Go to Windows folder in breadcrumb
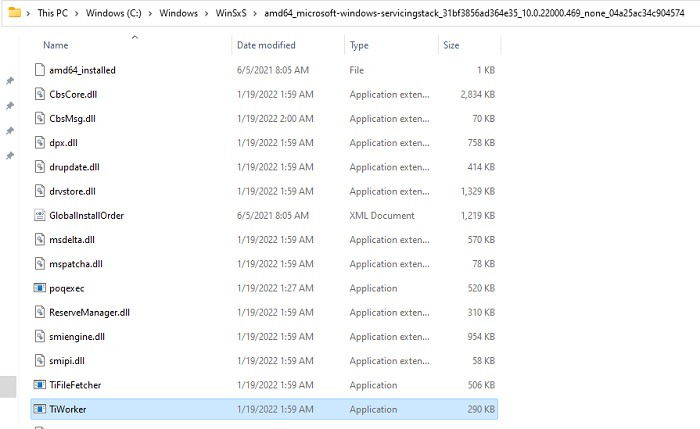This screenshot has height=429, width=700. point(179,13)
